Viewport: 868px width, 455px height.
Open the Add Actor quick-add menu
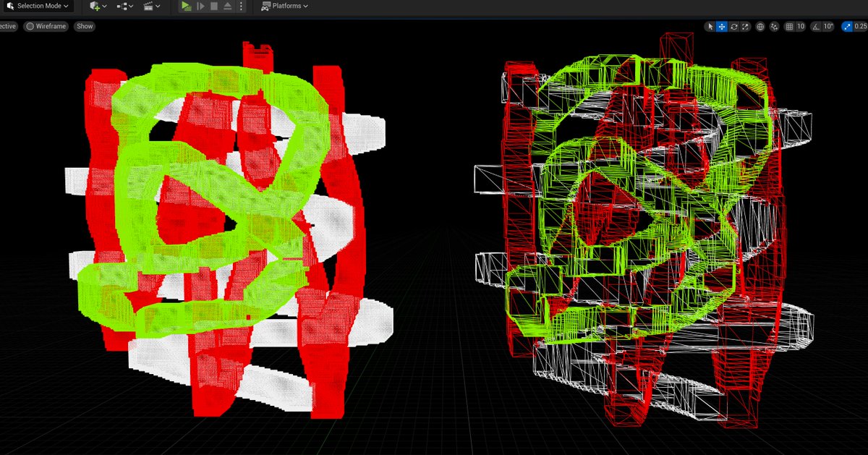(x=95, y=6)
